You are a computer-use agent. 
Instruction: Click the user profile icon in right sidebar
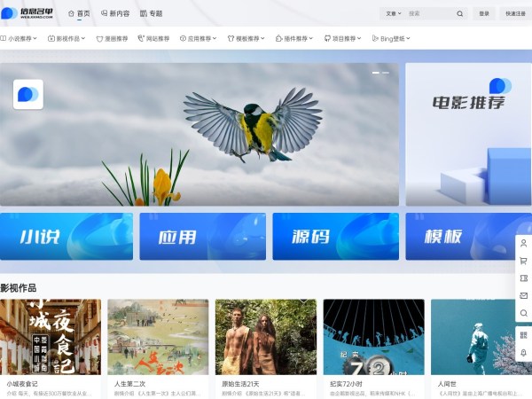[524, 243]
